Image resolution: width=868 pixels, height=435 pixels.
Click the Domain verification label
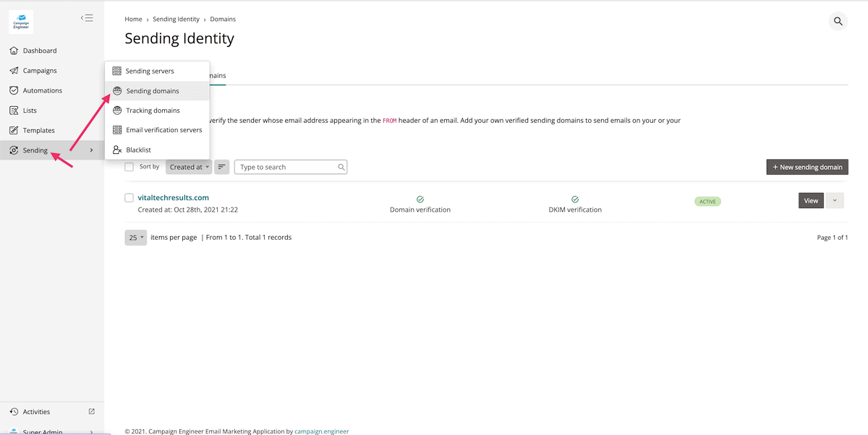point(420,210)
